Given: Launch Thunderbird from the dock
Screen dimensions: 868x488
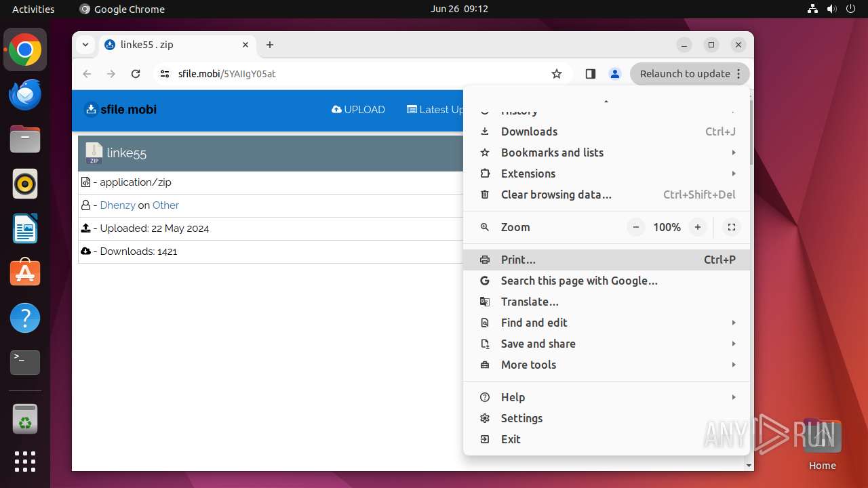Looking at the screenshot, I should [x=25, y=95].
